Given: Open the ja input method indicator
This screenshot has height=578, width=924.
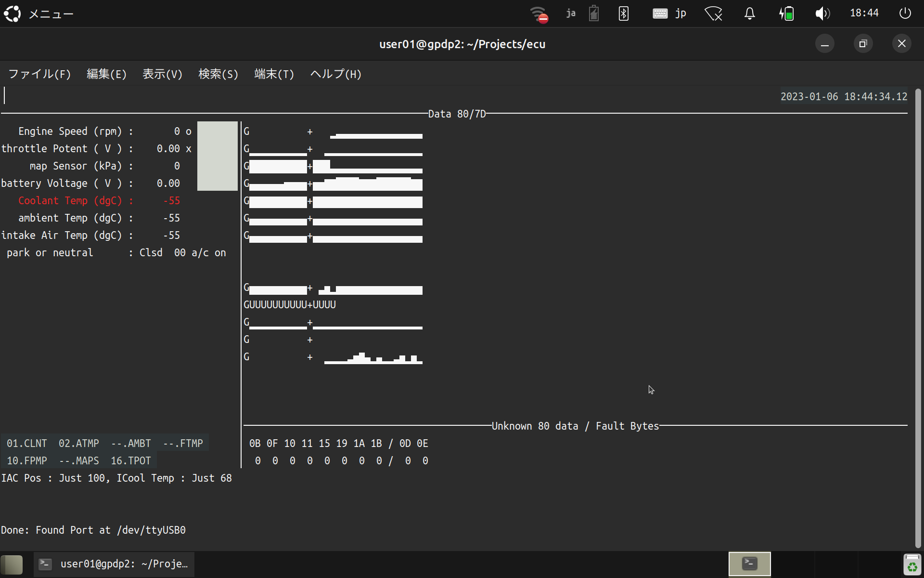Looking at the screenshot, I should [x=571, y=13].
